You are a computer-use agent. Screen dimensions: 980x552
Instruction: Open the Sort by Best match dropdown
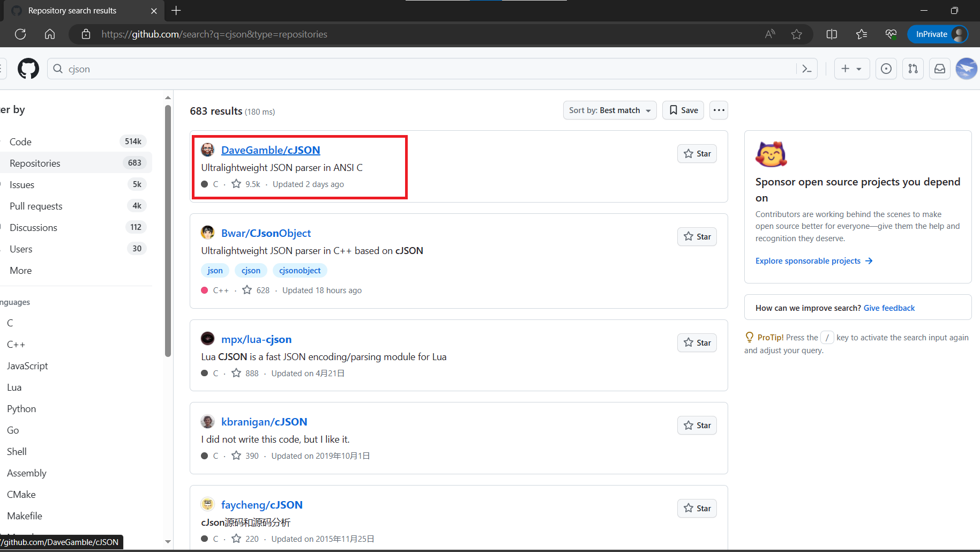(610, 110)
